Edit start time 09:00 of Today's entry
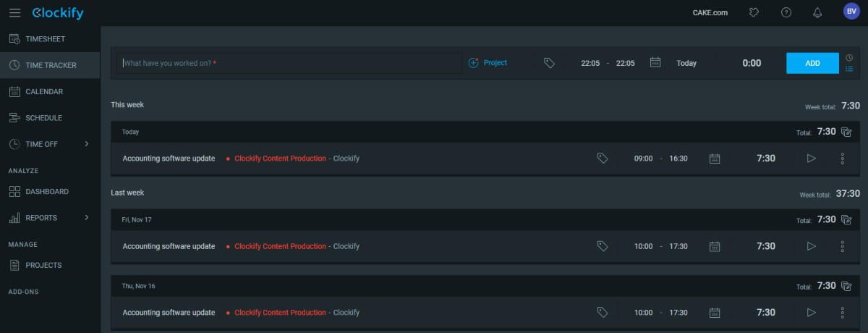Screen dimensions: 868x333 (x=643, y=159)
